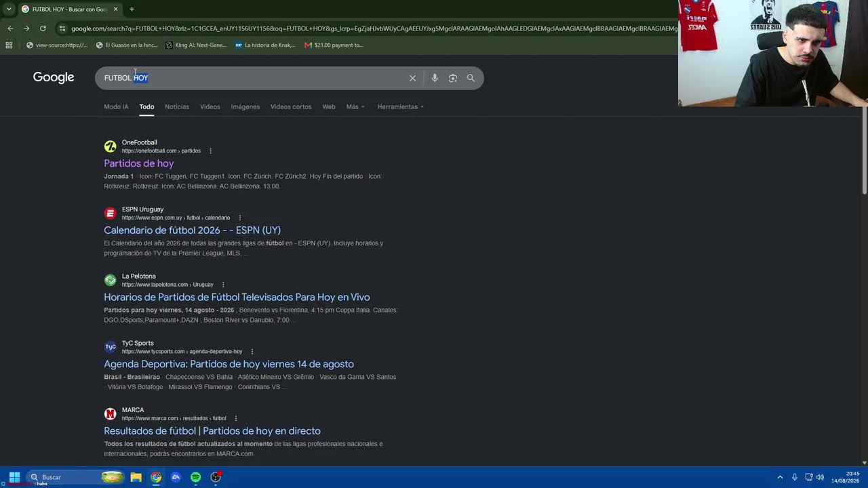Open the $21.00 payment to... bookmark
868x488 pixels.
[x=334, y=45]
